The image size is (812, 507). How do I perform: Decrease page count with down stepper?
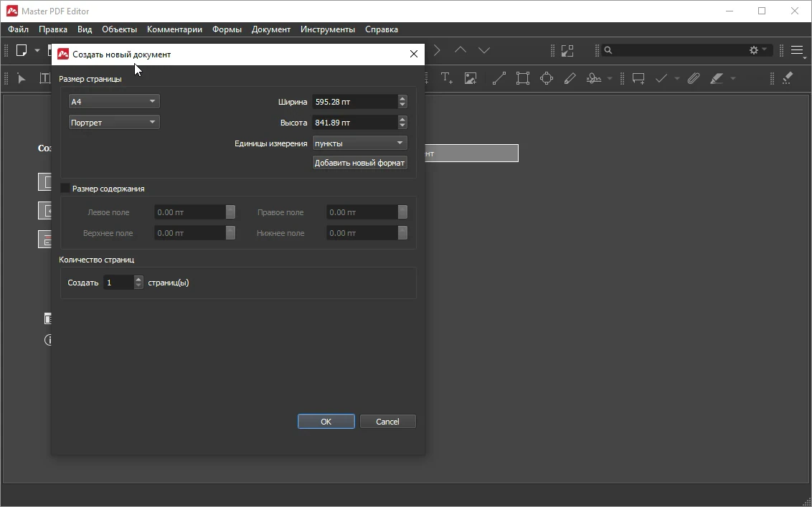pos(138,286)
